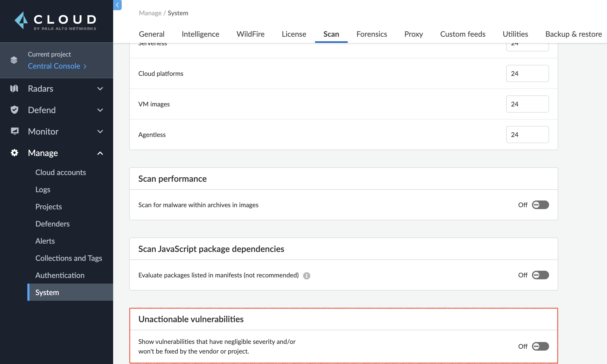This screenshot has height=364, width=607.
Task: Go to Projects in sidebar
Action: point(49,207)
